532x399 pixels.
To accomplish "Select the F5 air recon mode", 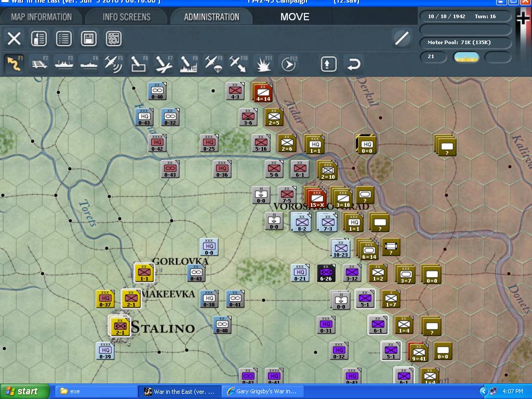I will click(114, 63).
